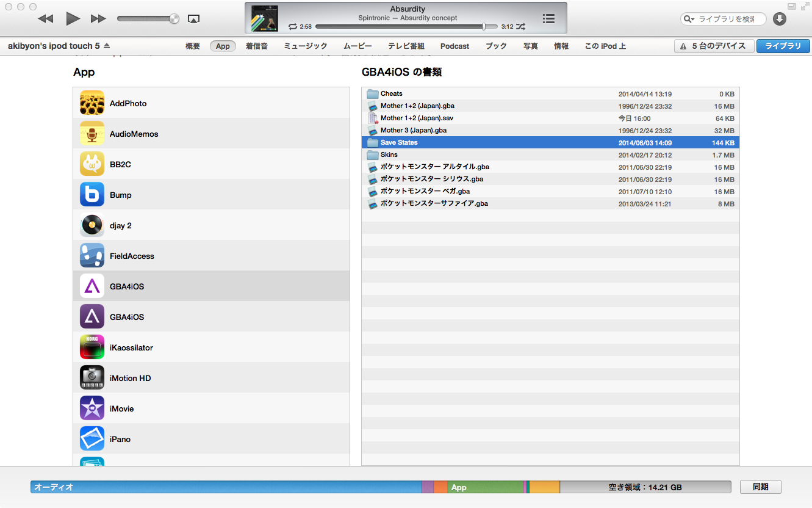Screen dimensions: 812x508
Task: Choose the iKaossilator app icon
Action: (x=92, y=347)
